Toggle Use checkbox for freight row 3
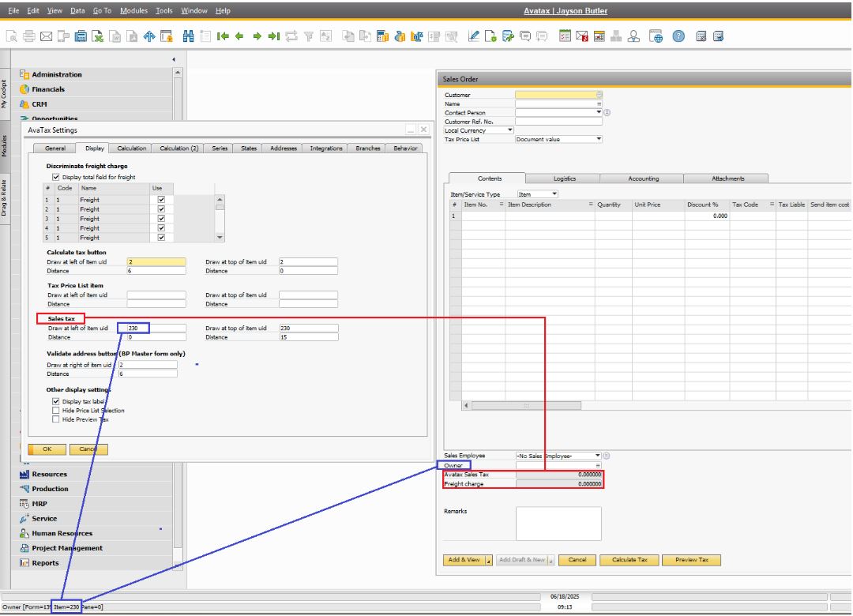The height and width of the screenshot is (616, 853). (161, 218)
